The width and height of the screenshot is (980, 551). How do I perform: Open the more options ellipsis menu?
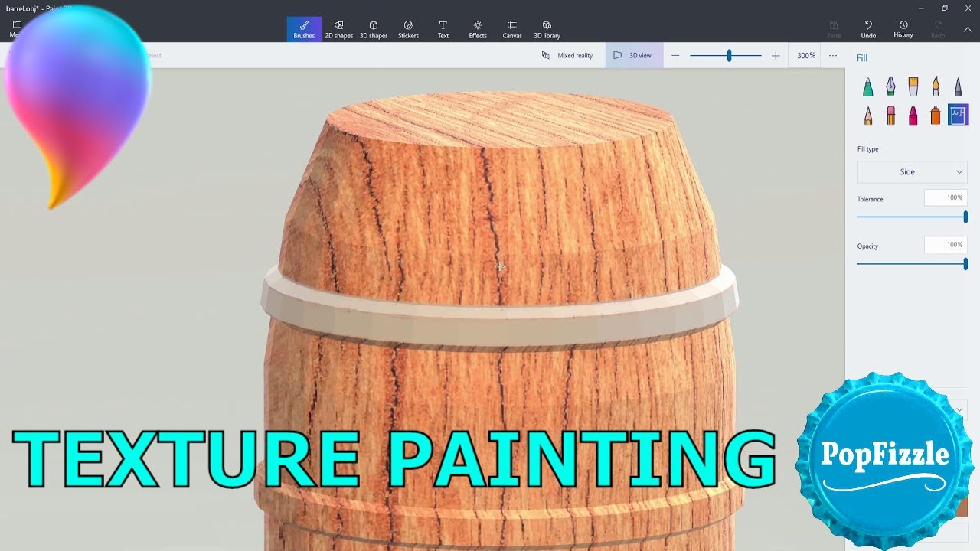(x=833, y=55)
